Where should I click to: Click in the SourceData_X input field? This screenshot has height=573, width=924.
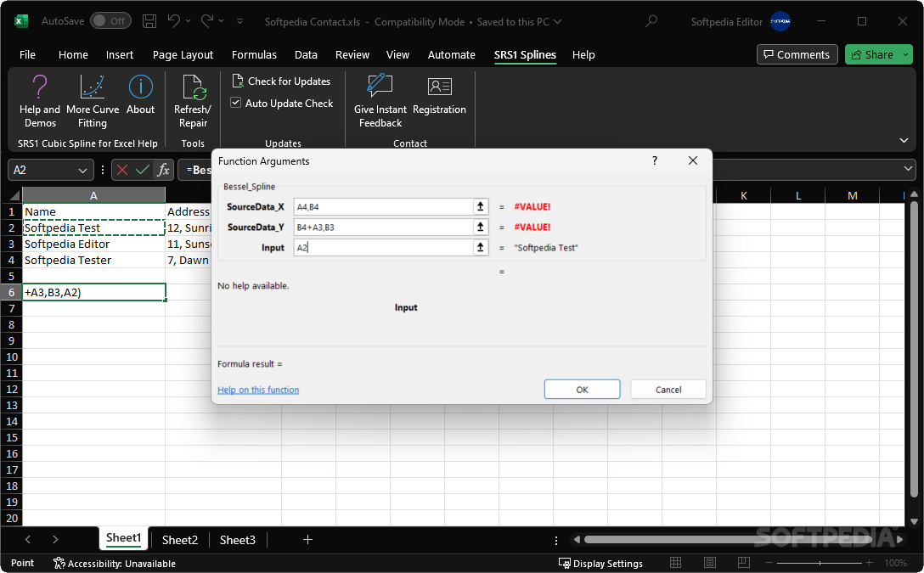click(384, 206)
